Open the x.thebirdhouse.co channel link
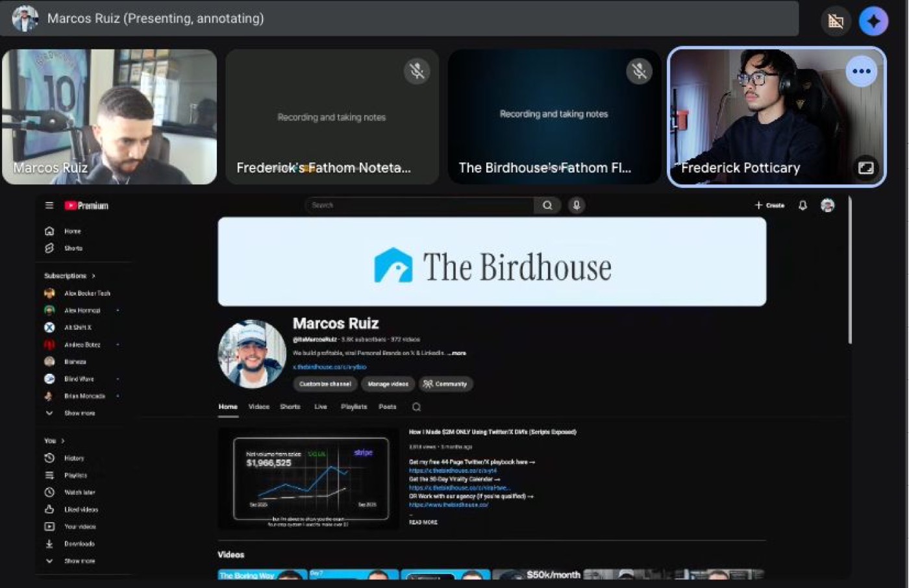Image resolution: width=909 pixels, height=588 pixels. tap(330, 367)
